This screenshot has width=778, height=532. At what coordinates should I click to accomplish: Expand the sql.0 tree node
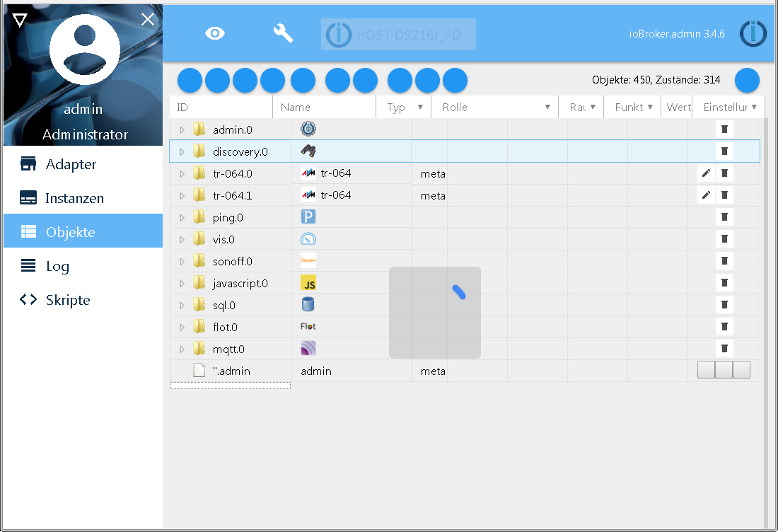click(x=182, y=305)
